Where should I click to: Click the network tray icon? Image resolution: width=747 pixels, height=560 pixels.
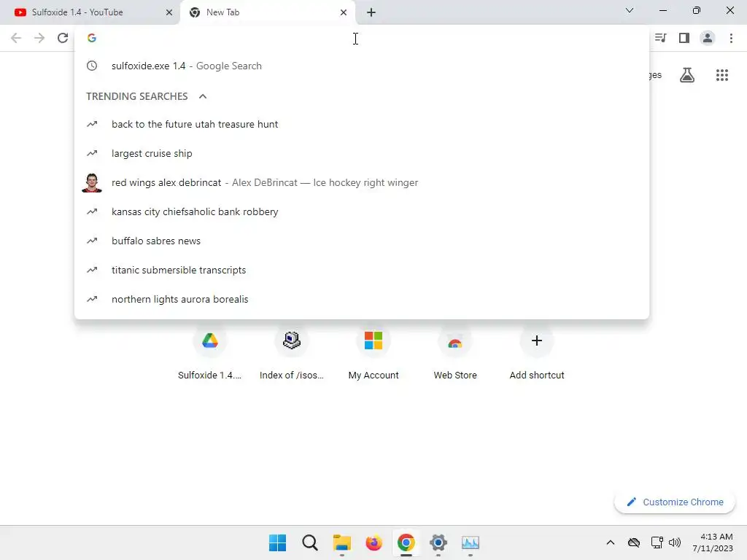point(657,542)
